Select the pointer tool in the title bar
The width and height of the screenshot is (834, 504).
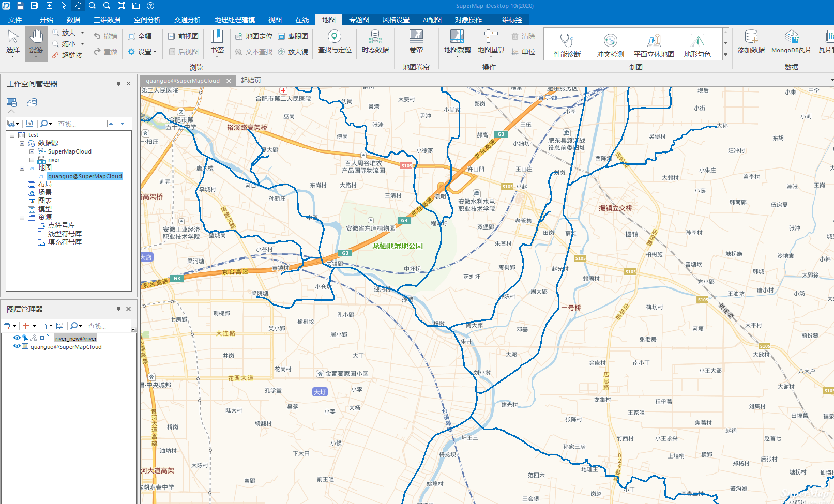pyautogui.click(x=64, y=6)
